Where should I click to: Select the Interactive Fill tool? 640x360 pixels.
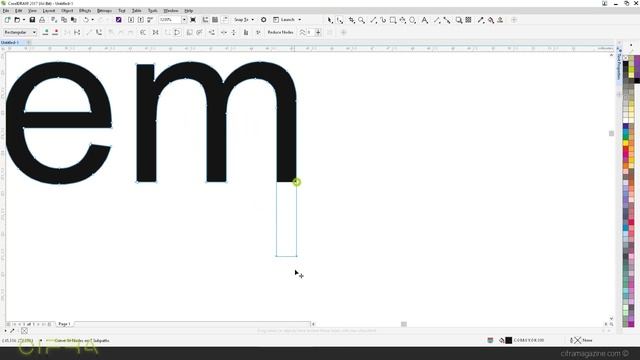pos(491,20)
